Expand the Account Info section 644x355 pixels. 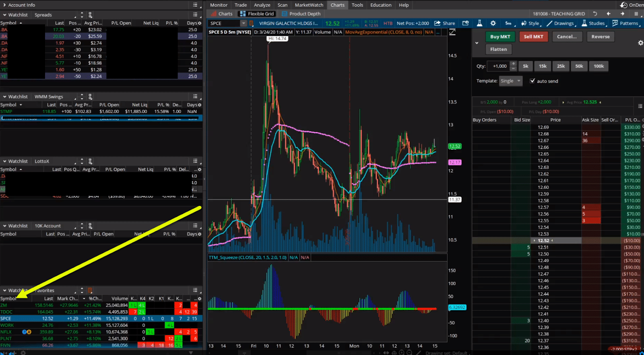pos(5,5)
